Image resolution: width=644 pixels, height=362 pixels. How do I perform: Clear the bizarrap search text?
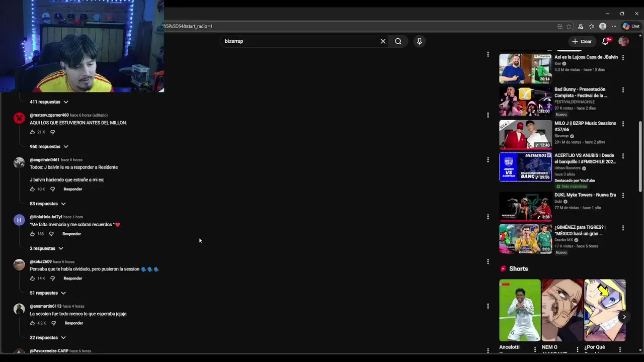[x=383, y=41]
